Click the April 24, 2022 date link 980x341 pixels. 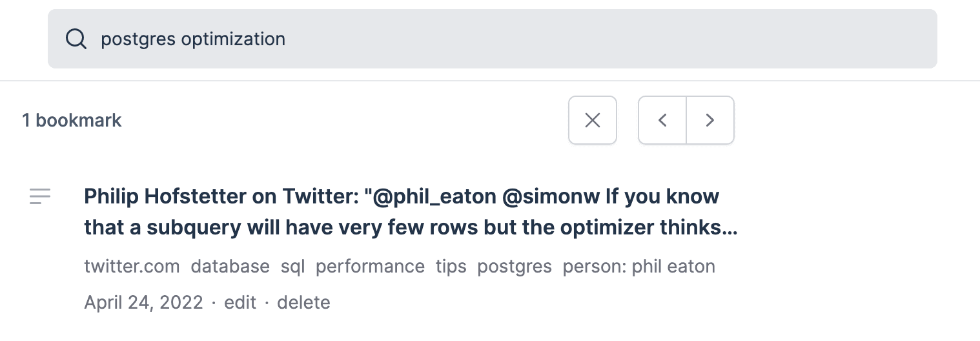143,302
